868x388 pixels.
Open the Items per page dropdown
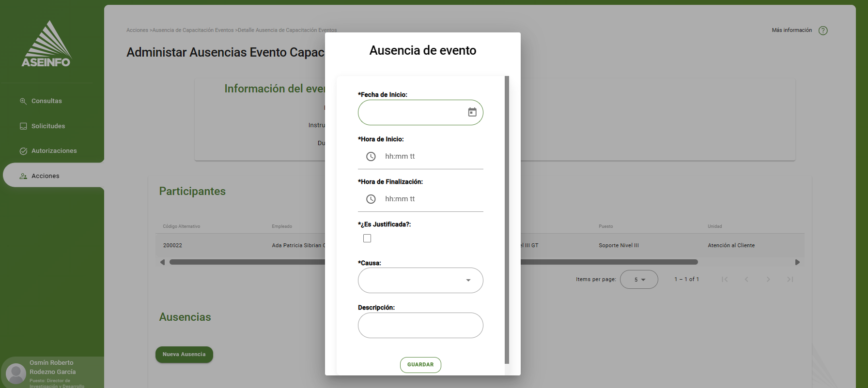638,280
